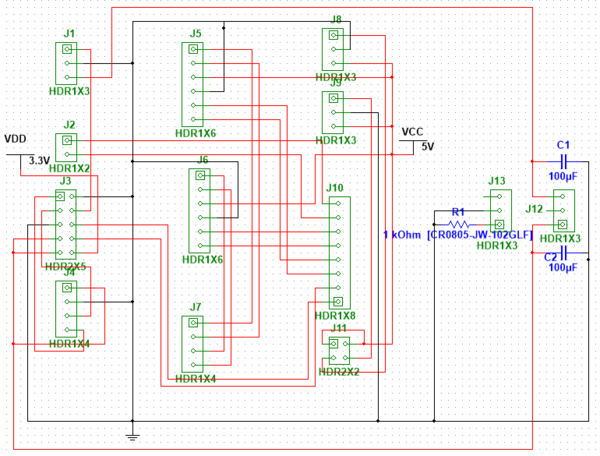Viewport: 600px width, 456px height.
Task: Click the J11 HDR2X2 connector symbol
Action: click(x=339, y=351)
